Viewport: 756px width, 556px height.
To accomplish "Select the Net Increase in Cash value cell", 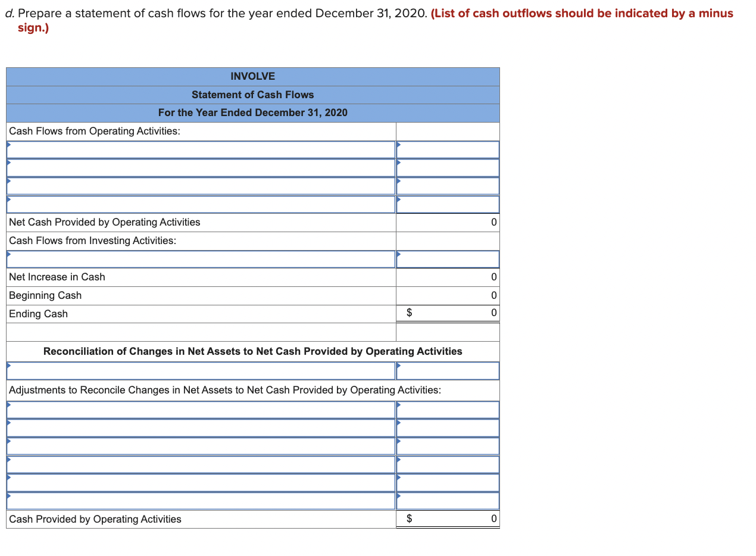I will (x=448, y=277).
